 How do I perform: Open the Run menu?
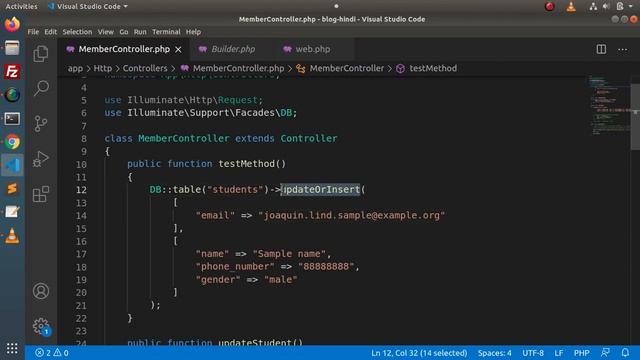click(x=140, y=32)
